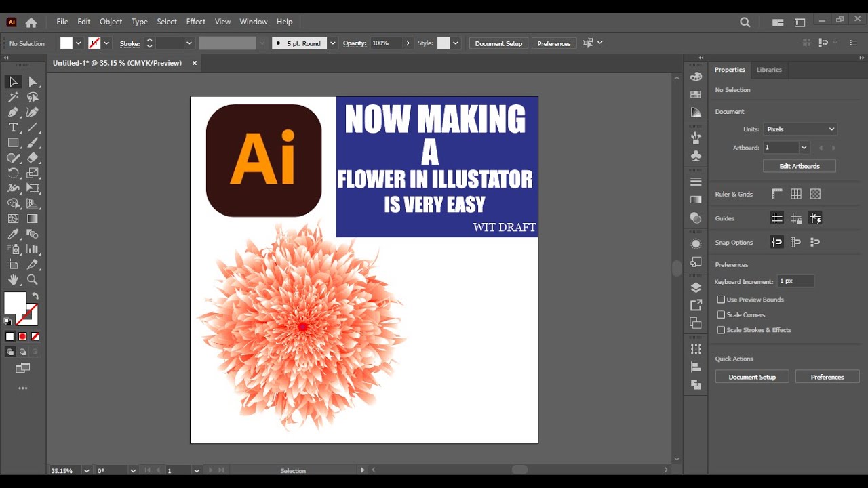The image size is (868, 488).
Task: Click the fill color swatch in control bar
Action: 66,43
